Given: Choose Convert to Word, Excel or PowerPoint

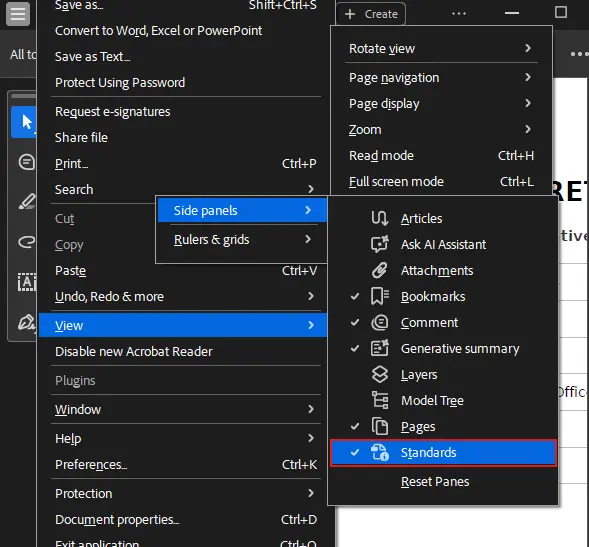Looking at the screenshot, I should [159, 30].
